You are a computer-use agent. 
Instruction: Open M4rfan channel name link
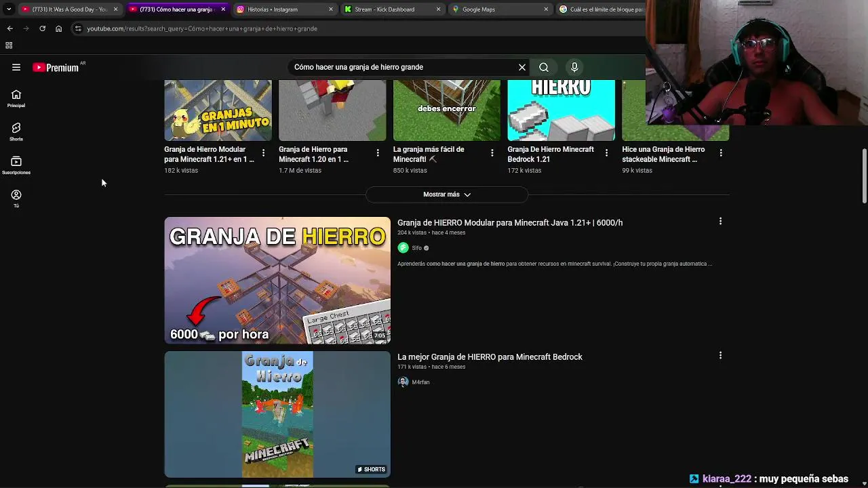pos(420,382)
